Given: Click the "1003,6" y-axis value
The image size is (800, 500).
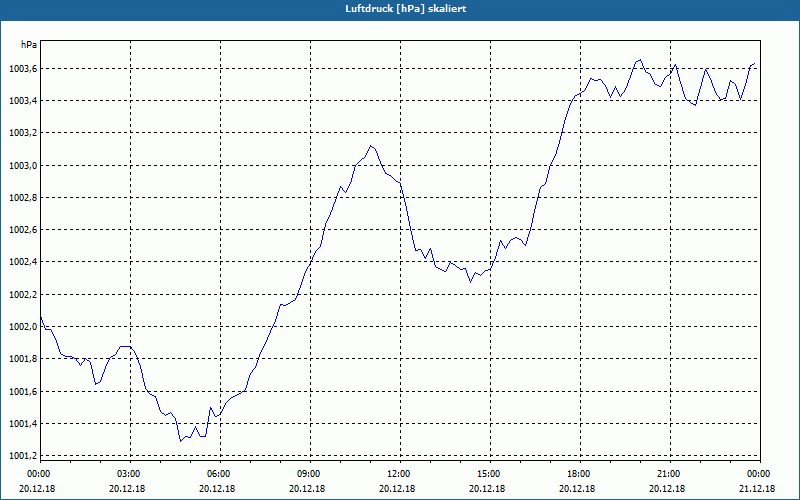Looking at the screenshot, I should point(22,69).
